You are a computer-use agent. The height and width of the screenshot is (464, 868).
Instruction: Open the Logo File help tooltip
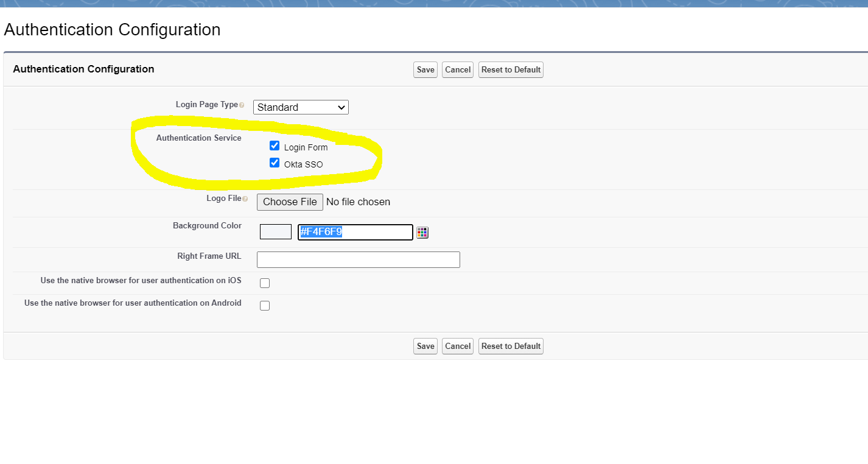[245, 199]
